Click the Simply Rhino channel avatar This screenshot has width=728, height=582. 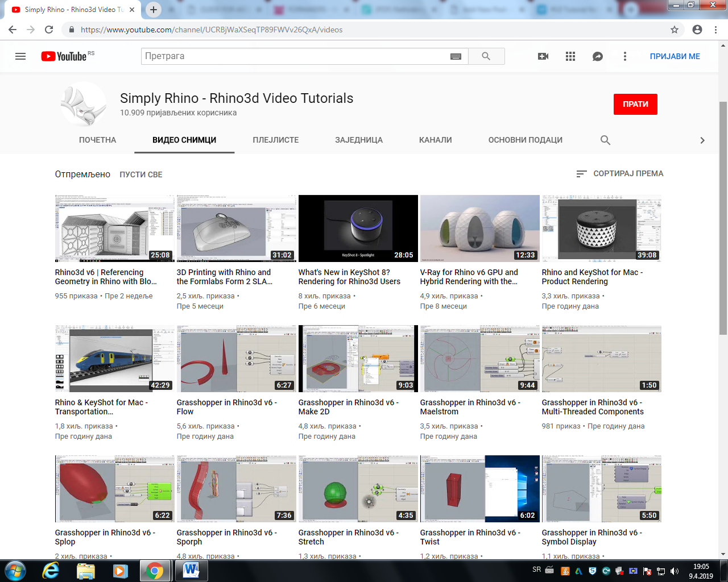point(84,105)
